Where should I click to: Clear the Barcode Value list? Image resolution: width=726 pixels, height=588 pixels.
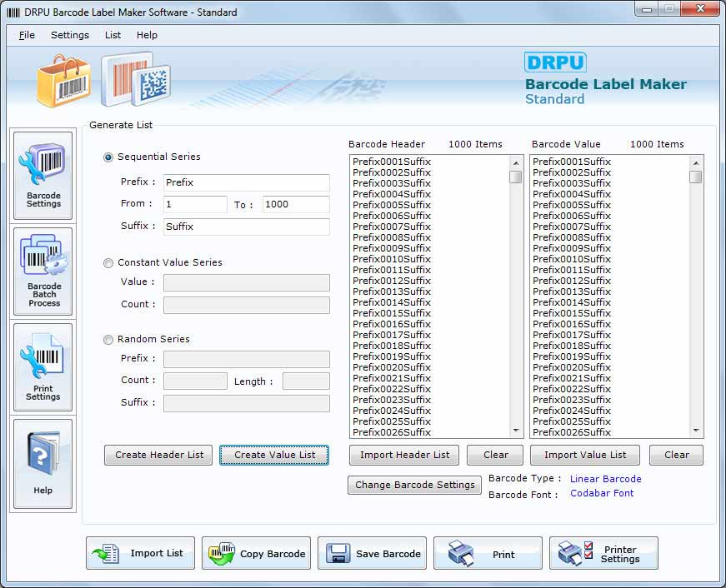coord(676,455)
